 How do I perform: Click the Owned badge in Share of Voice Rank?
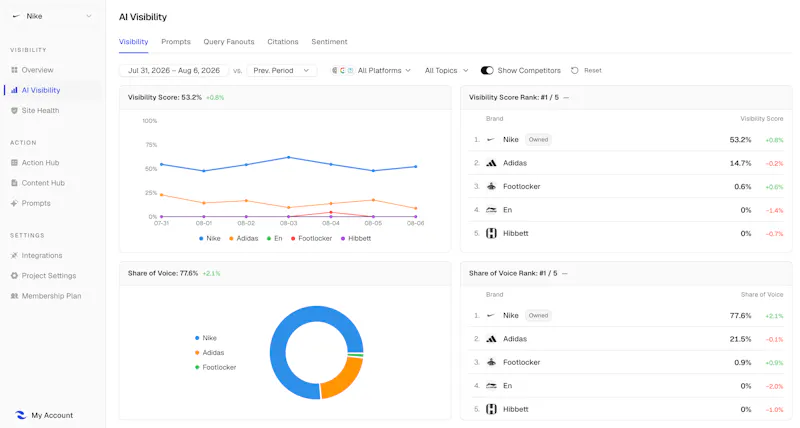(x=538, y=316)
